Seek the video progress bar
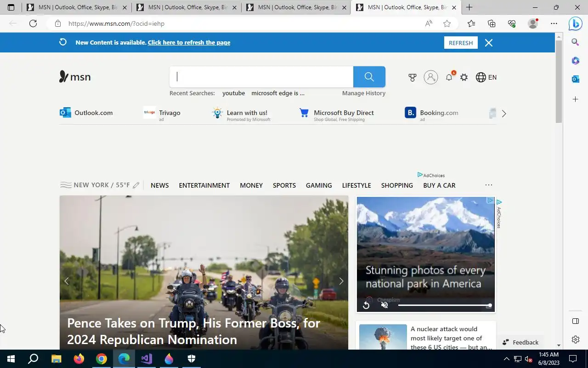The height and width of the screenshot is (368, 588). pos(444,305)
